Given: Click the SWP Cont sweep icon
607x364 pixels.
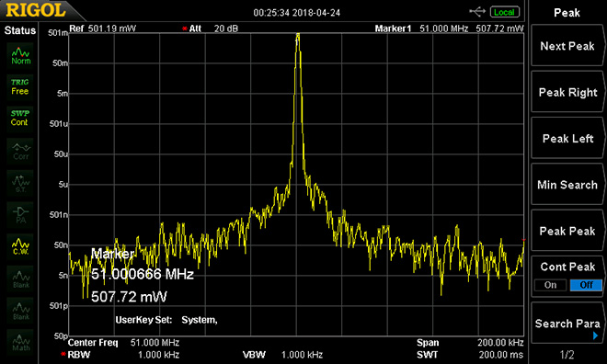Looking at the screenshot, I should [19, 118].
